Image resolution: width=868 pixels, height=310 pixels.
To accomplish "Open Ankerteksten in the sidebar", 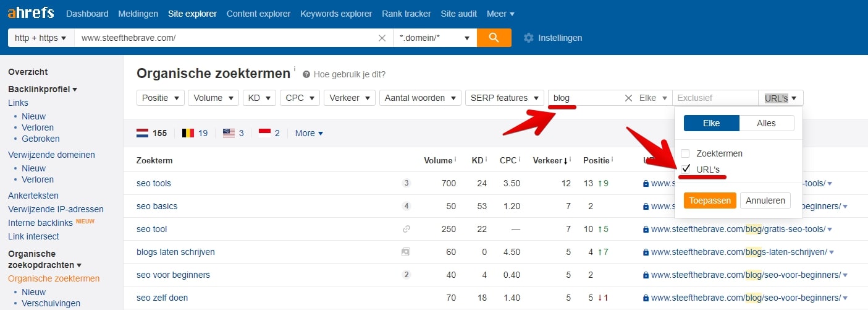I will pyautogui.click(x=33, y=196).
